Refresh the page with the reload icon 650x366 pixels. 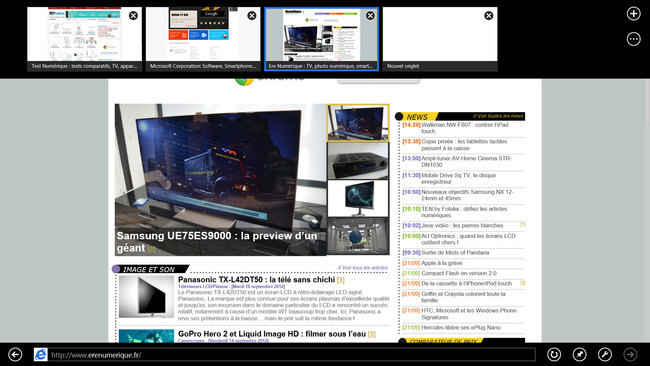[x=554, y=354]
